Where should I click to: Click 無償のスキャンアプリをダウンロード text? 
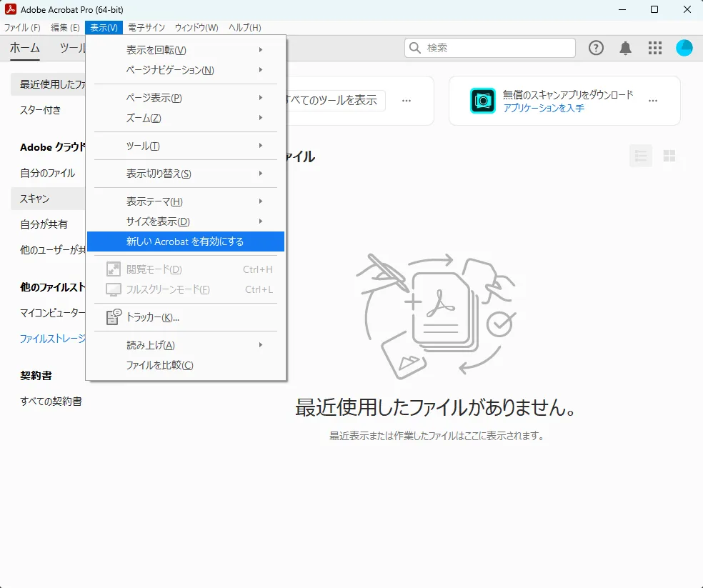[568, 94]
